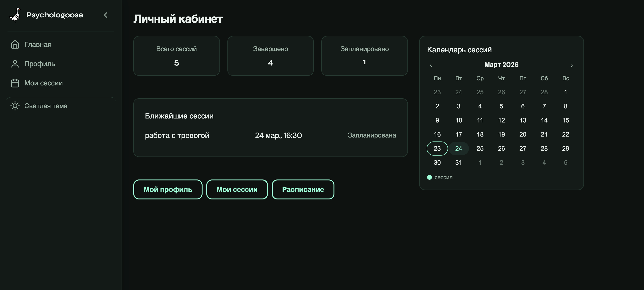Screen dimensions: 644x290
Task: Click the Календарь сессий heading
Action: coord(459,50)
